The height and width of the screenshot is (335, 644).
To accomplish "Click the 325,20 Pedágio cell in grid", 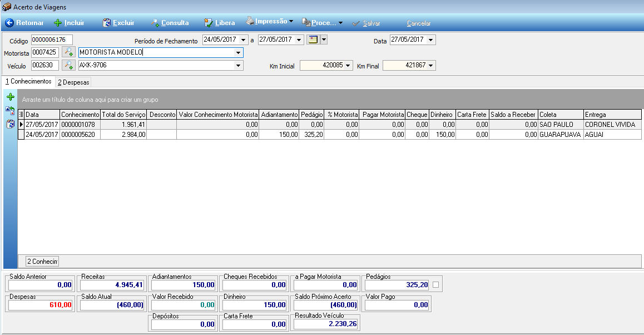I will [x=312, y=135].
